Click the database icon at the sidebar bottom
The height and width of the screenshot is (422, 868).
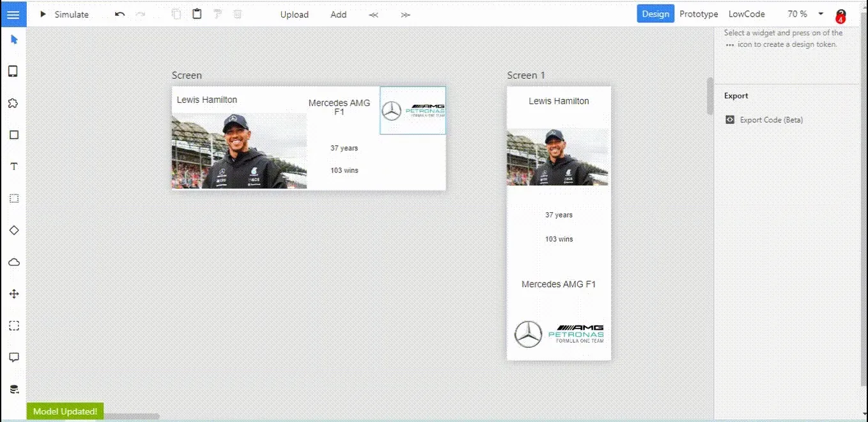pos(13,389)
